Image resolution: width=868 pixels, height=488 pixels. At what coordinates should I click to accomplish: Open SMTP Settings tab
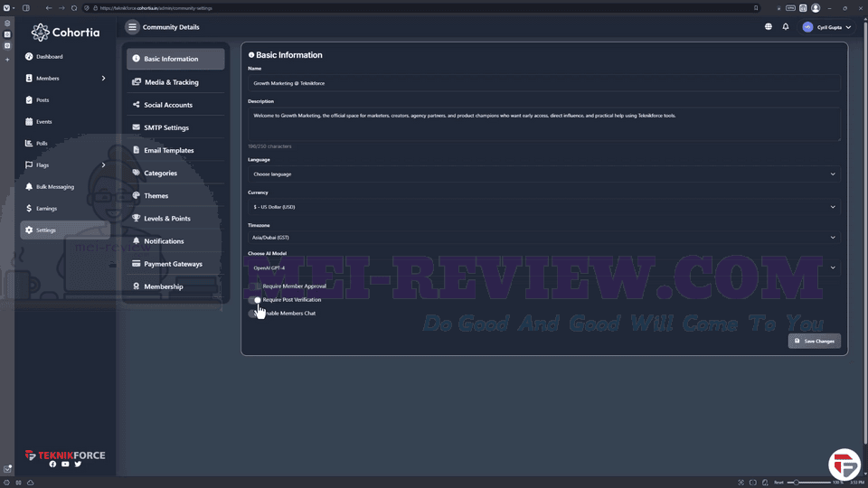point(175,127)
